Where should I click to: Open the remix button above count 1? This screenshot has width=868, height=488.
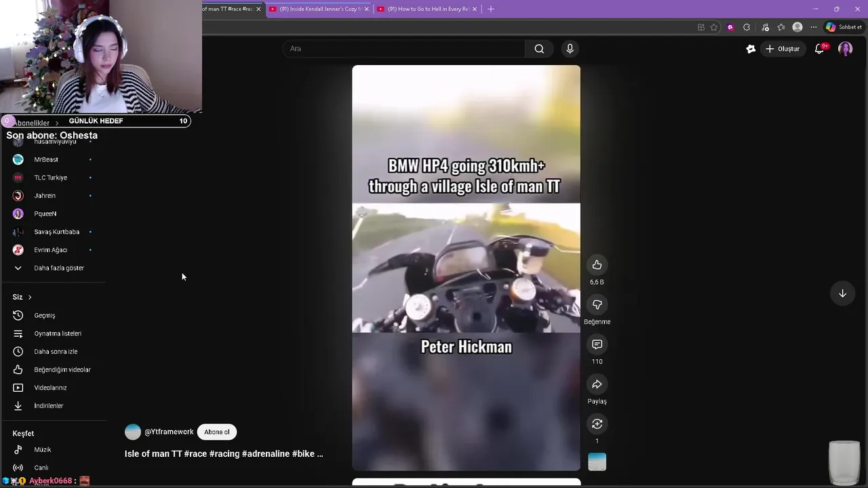pos(597,424)
